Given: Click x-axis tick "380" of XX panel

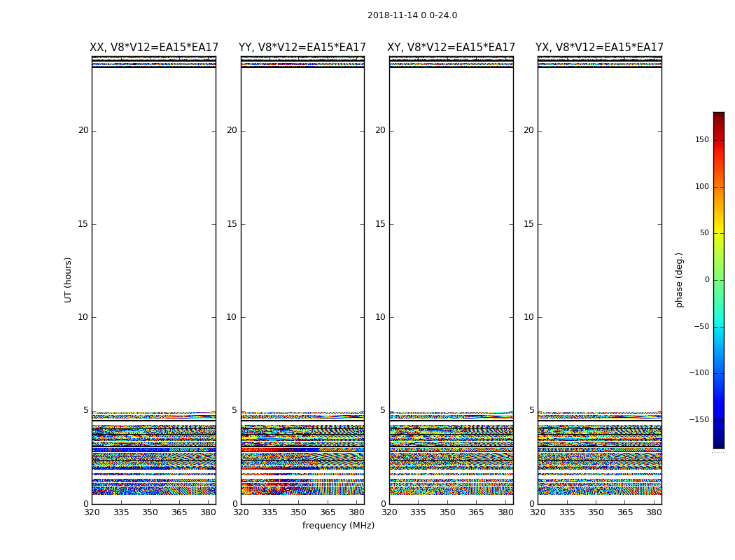Looking at the screenshot, I should coord(208,512).
